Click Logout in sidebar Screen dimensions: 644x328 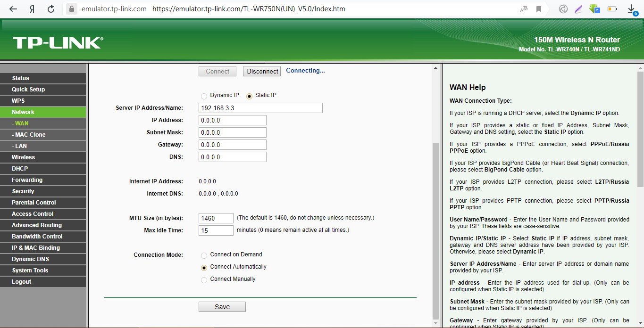click(43, 282)
